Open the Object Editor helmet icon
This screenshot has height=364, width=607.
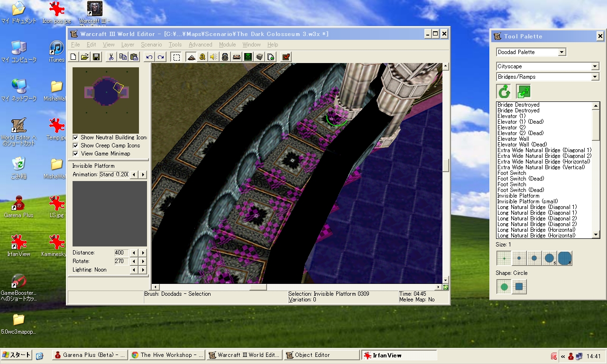click(x=225, y=57)
